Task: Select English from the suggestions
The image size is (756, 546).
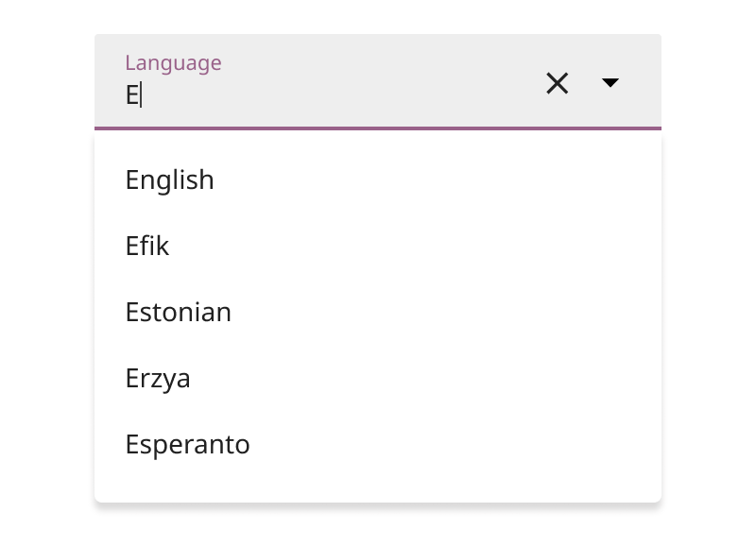Action: coord(170,180)
